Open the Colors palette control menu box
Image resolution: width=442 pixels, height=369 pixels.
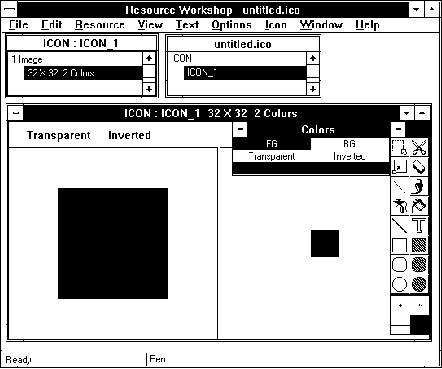point(240,129)
